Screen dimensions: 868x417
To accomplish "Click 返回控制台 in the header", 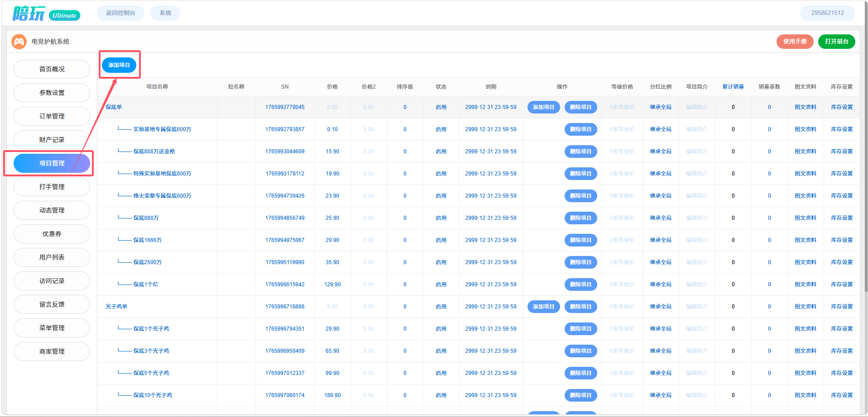I will pyautogui.click(x=120, y=13).
